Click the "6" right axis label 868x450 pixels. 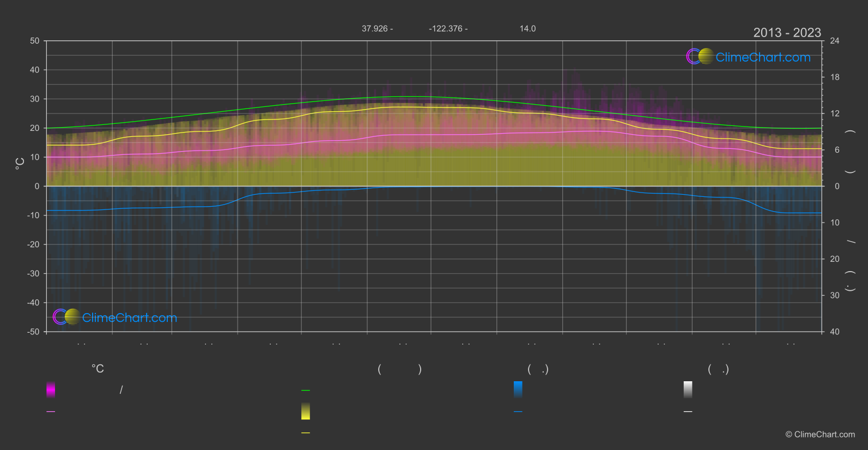(837, 150)
